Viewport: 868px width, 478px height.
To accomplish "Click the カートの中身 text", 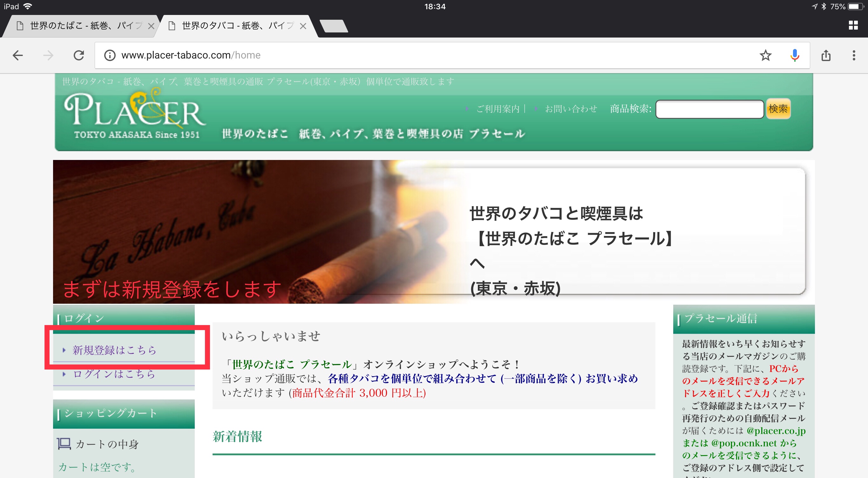I will pos(107,444).
